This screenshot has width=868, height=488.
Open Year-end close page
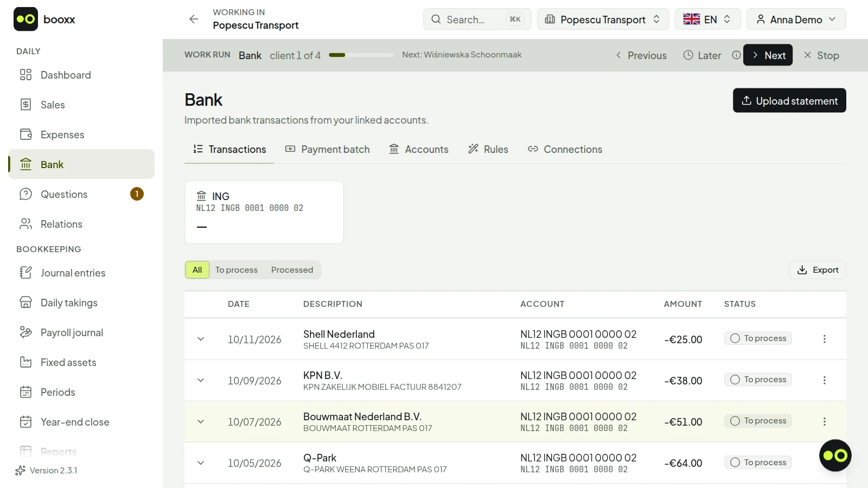click(x=81, y=422)
